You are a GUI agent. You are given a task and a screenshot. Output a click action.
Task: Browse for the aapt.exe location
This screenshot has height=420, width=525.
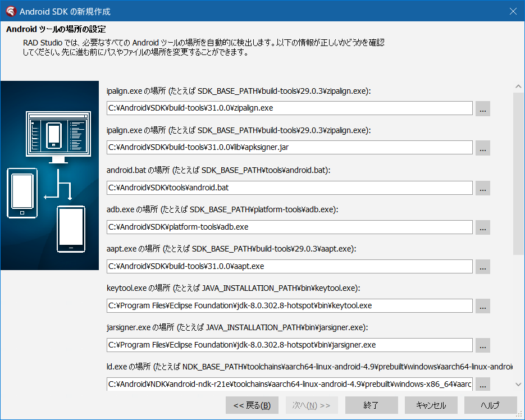pyautogui.click(x=482, y=267)
